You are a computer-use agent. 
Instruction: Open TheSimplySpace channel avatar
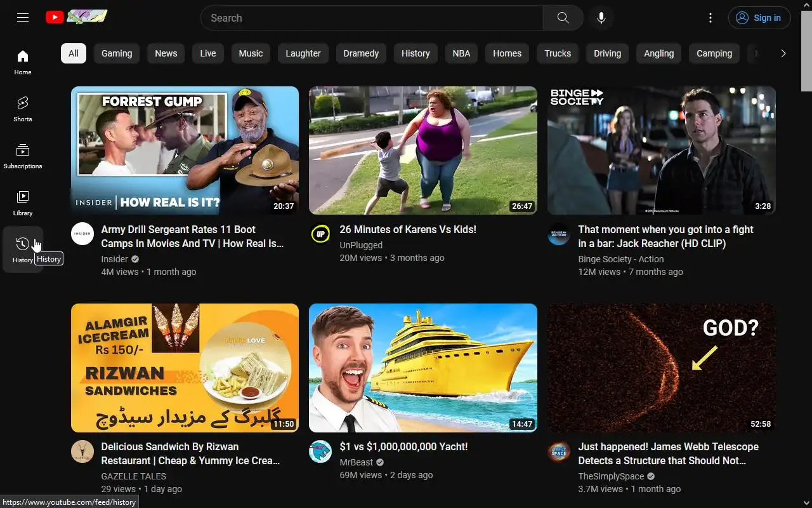(559, 451)
